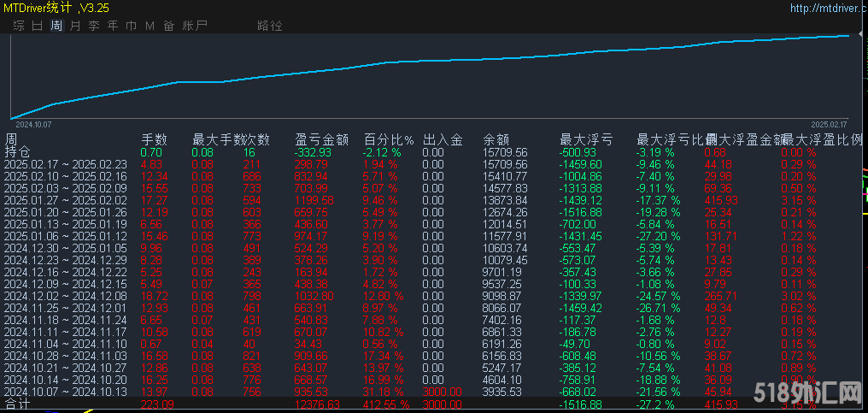This screenshot has width=868, height=413.
Task: Click the balance value 3935.53
Action: (x=502, y=392)
